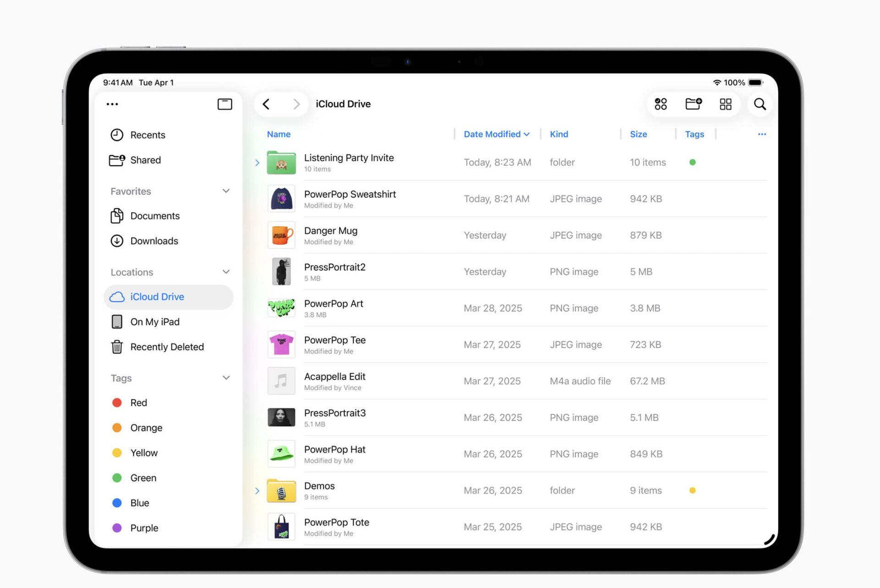Expand the Demos folder chevron
The height and width of the screenshot is (588, 880).
pos(257,491)
